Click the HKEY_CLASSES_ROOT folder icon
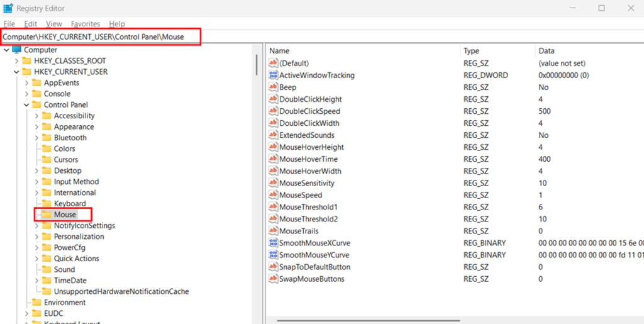 (x=26, y=61)
